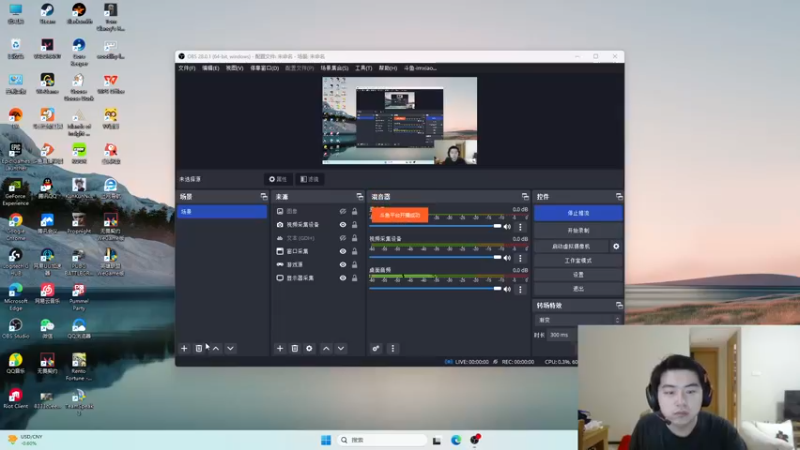Open the 视图(V) menu

(x=235, y=68)
